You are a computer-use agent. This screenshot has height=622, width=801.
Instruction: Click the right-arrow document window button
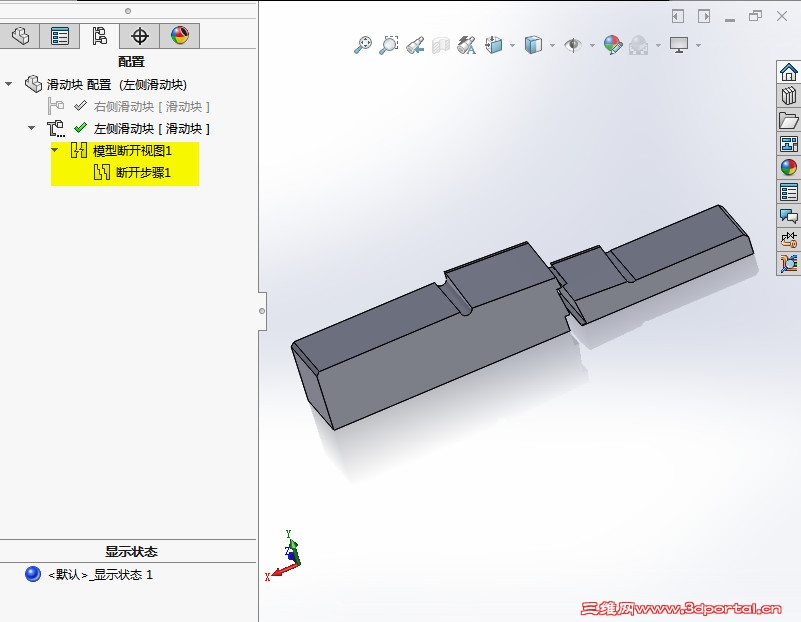point(704,16)
